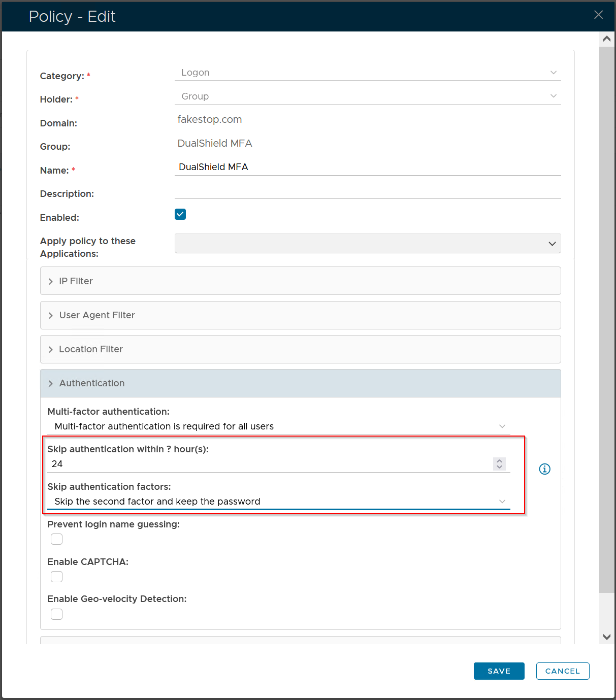Collapse the Authentication section
The height and width of the screenshot is (700, 616).
coord(300,383)
